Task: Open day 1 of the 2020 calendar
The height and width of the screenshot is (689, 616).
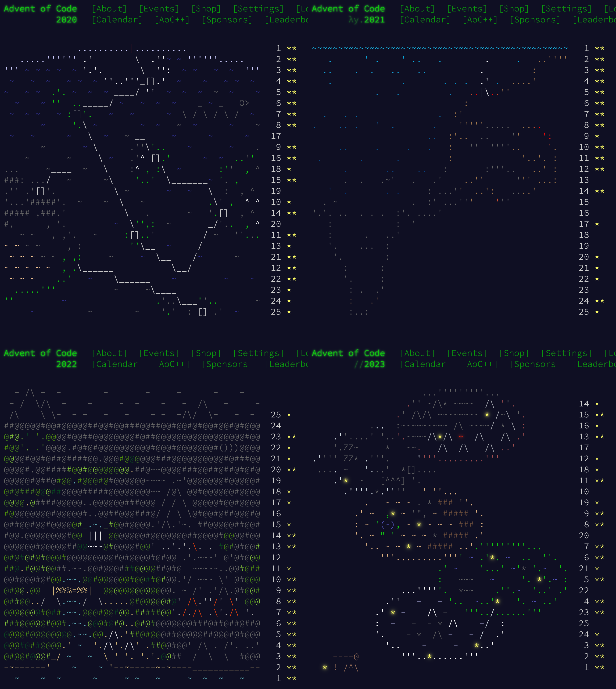Action: coord(278,48)
